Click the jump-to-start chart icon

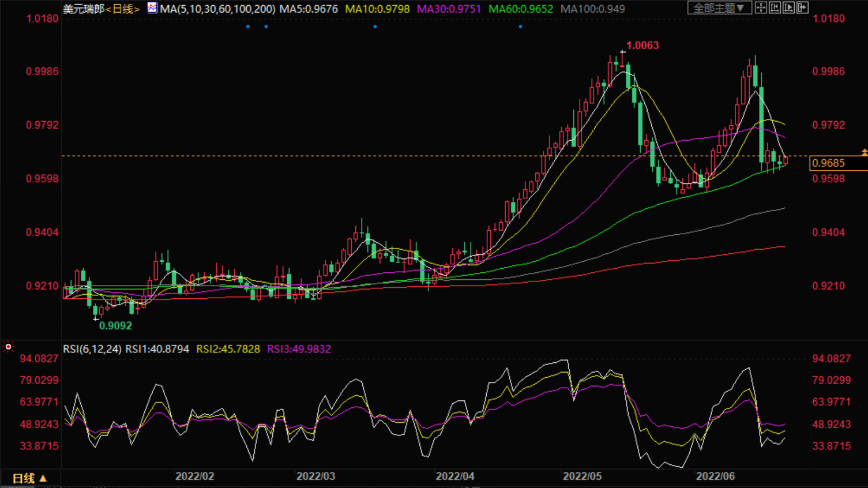click(775, 7)
